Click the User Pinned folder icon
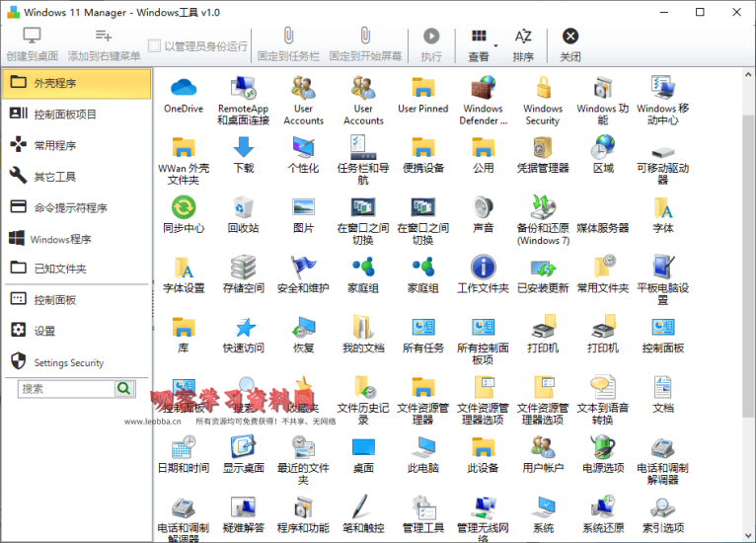This screenshot has height=543, width=756. coord(423,88)
